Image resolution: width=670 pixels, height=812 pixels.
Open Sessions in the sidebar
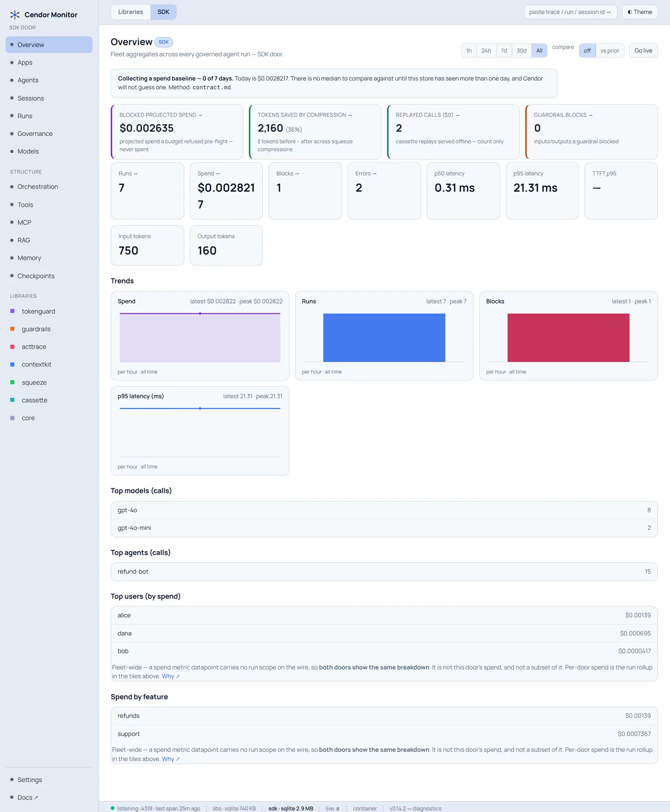pos(49,98)
